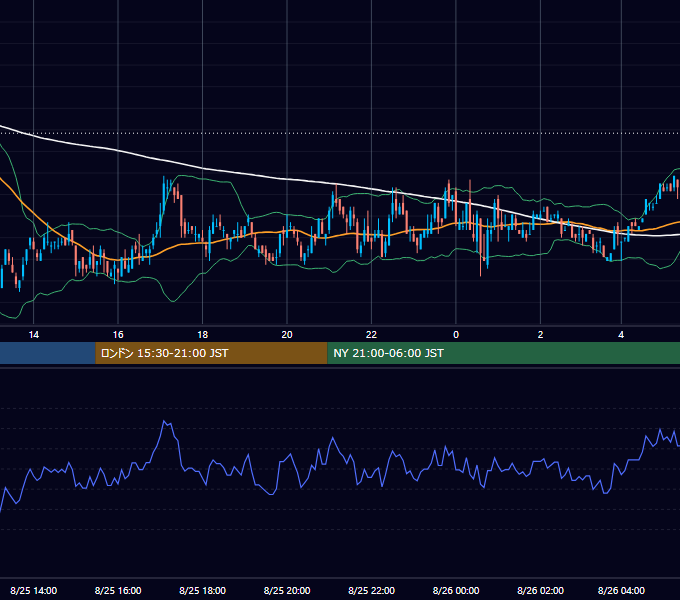Viewport: 680px width, 600px height.
Task: Click the 8/26 04:00 label on the lower axis
Action: [x=621, y=590]
